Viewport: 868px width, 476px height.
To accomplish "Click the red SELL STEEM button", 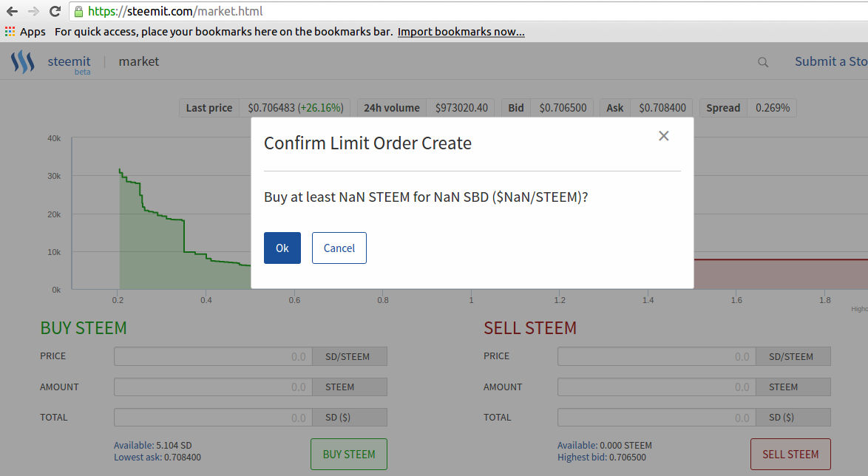I will pos(790,454).
